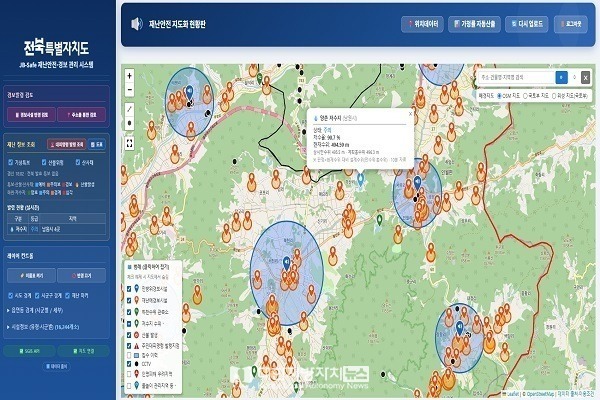Click the green marker at top near route 753
Image resolution: width=600 pixels, height=400 pixels.
(260, 78)
